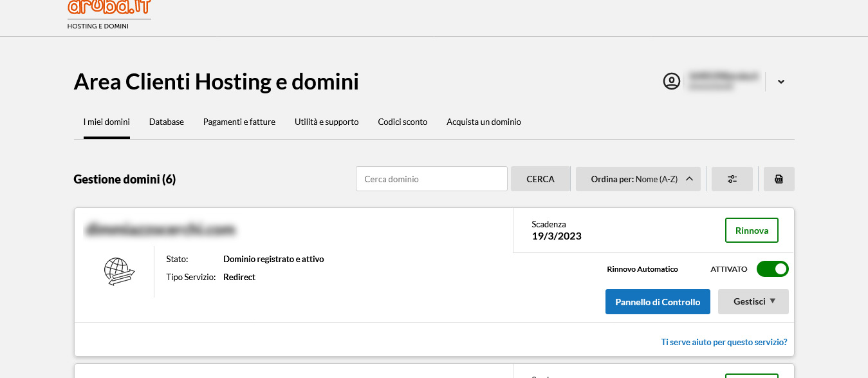This screenshot has width=868, height=378.
Task: Open the user account avatar icon
Action: coord(672,82)
